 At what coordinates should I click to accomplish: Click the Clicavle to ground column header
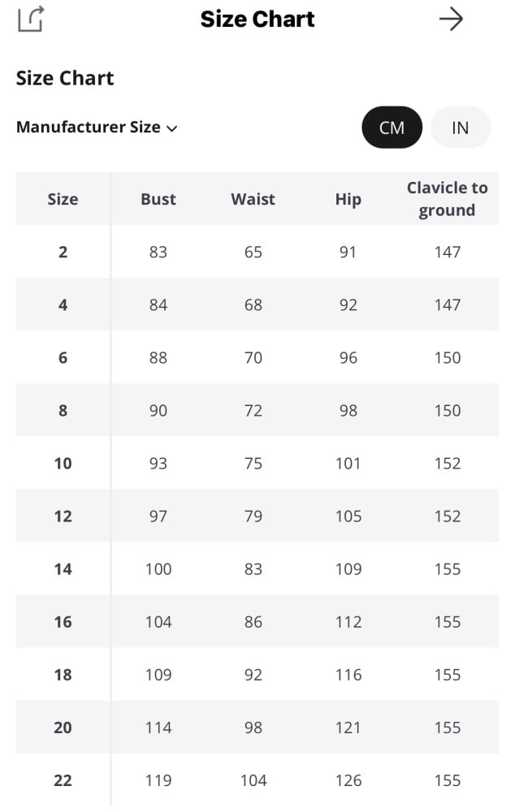(447, 199)
